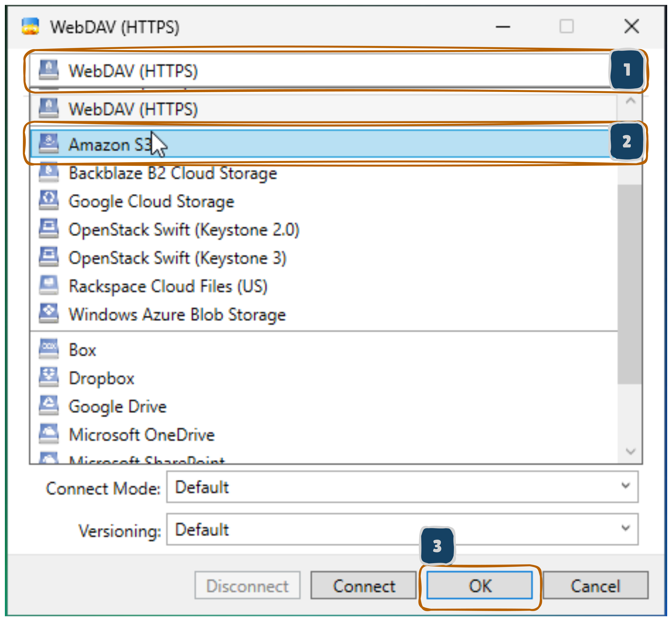Click the Amazon S3 drive icon
The image size is (672, 621).
pos(49,143)
